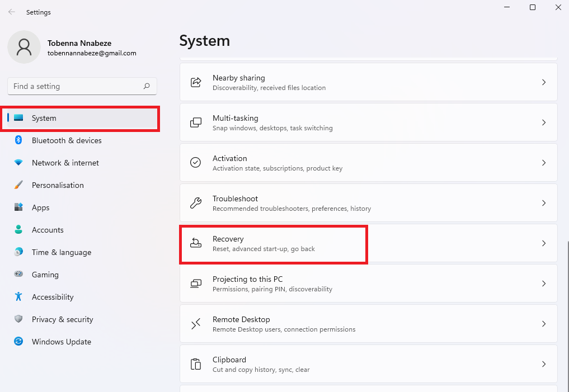Click the Troubleshoot wrench icon

pos(196,203)
